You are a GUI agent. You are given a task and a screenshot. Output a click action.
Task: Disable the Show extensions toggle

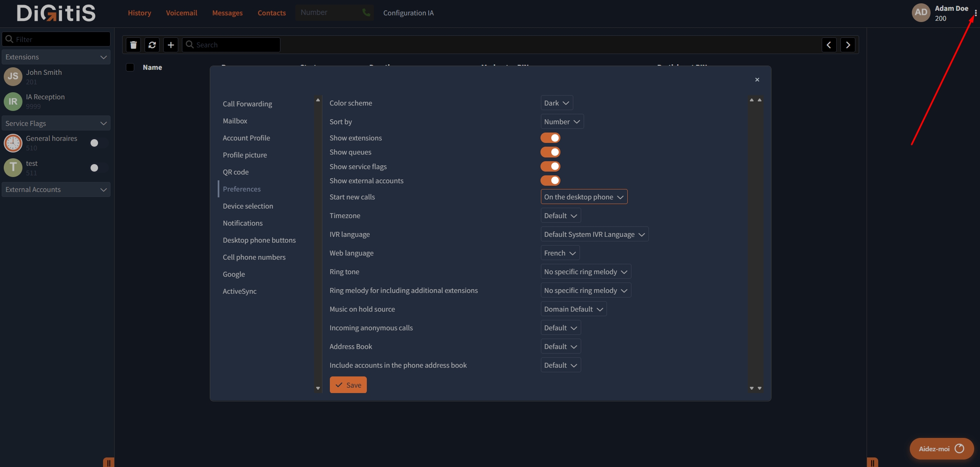point(550,138)
